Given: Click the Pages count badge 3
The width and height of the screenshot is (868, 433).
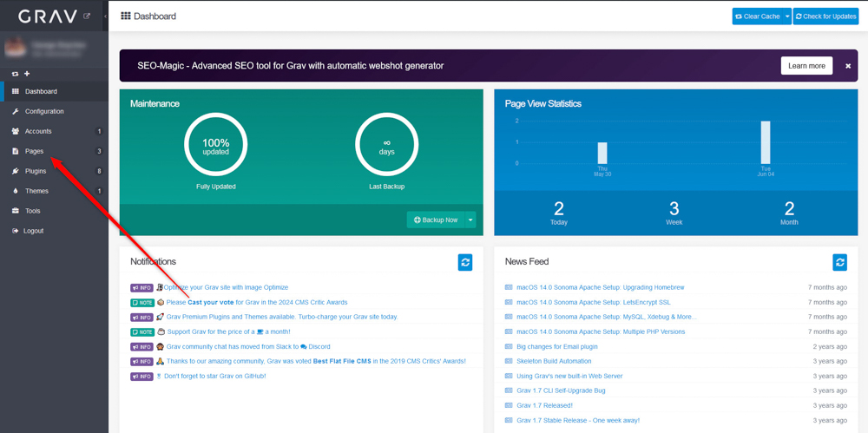Looking at the screenshot, I should (99, 151).
